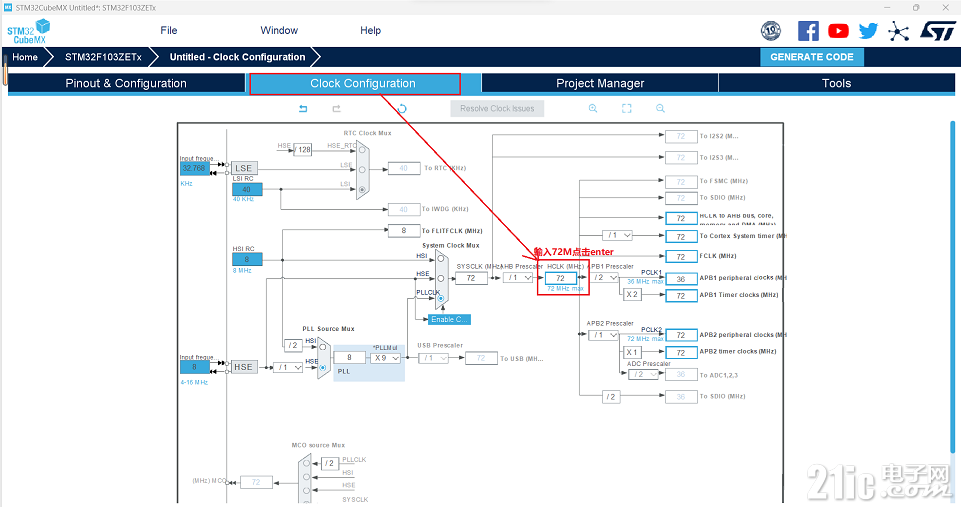Open the ST YouTube channel icon

coord(838,31)
